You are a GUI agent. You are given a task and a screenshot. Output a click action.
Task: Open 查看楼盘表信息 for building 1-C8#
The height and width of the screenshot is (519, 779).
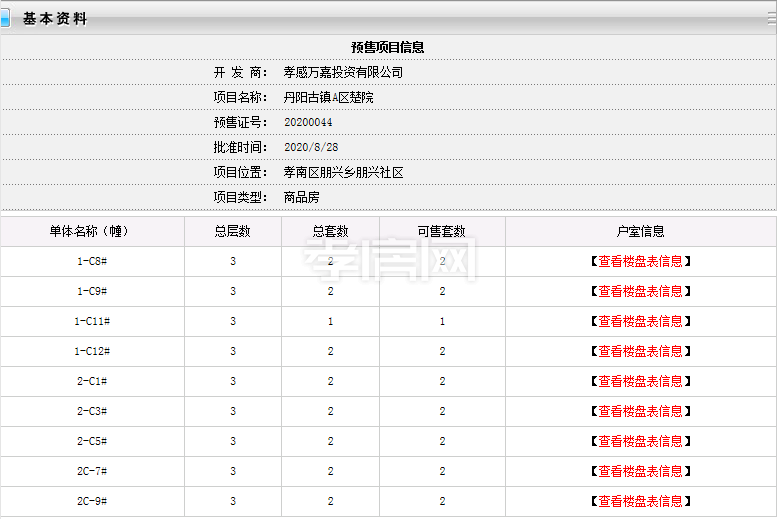[x=640, y=262]
